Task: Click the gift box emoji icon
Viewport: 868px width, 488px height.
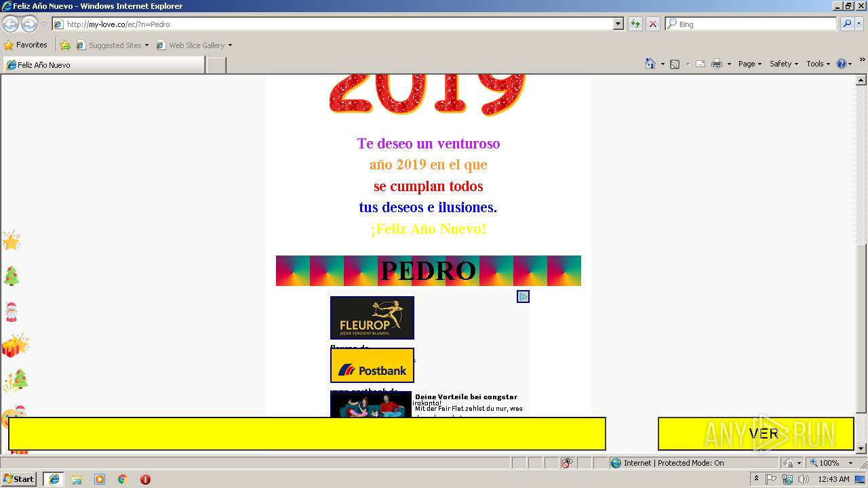Action: (x=14, y=346)
